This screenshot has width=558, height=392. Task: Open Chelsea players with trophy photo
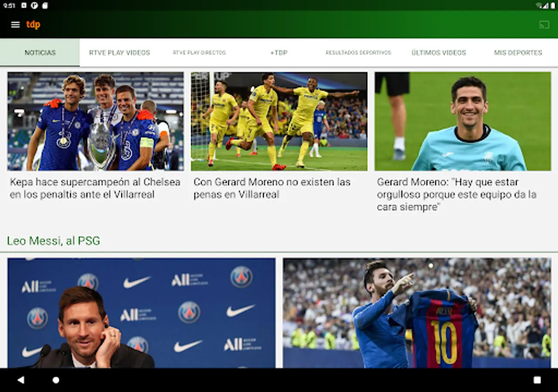pos(95,121)
